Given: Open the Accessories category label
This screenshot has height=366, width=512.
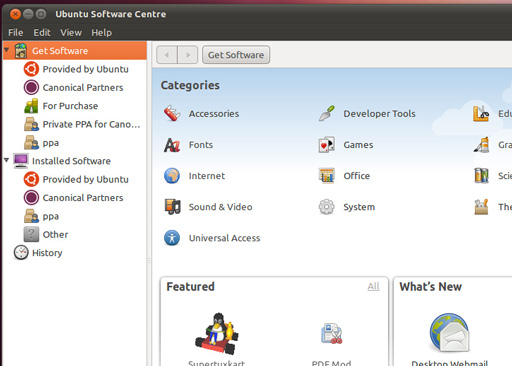Looking at the screenshot, I should point(214,114).
